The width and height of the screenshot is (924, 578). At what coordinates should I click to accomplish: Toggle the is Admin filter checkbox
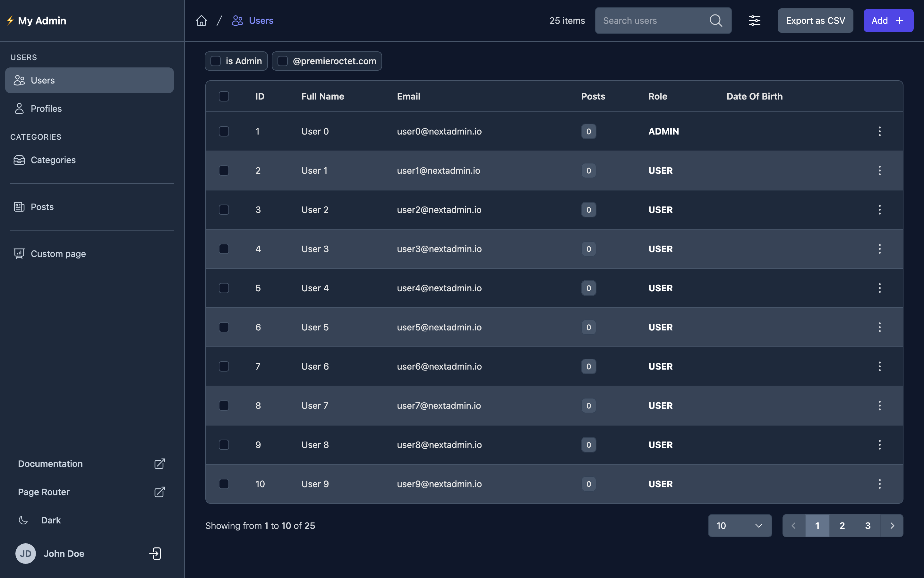point(216,61)
